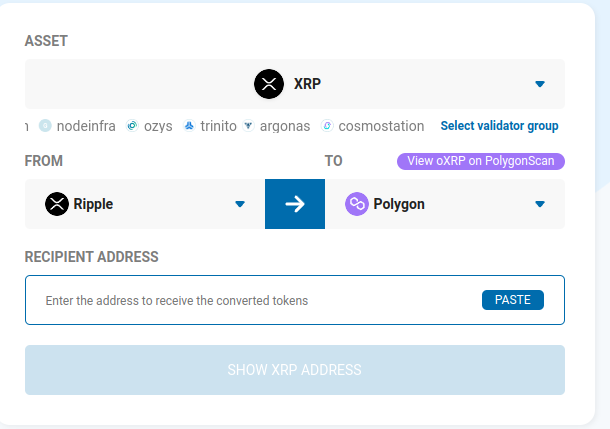Screen dimensions: 610x429
Task: Click the trinito validator name
Action: (218, 126)
